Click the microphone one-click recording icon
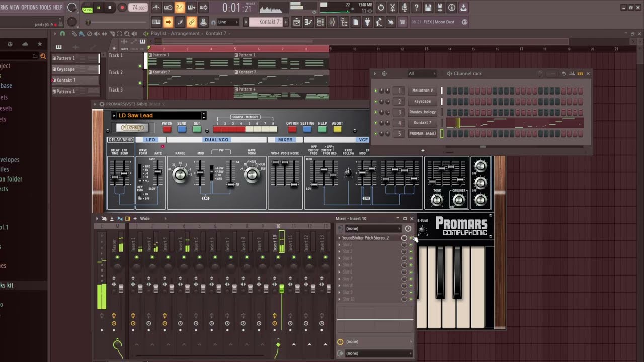 (x=405, y=8)
